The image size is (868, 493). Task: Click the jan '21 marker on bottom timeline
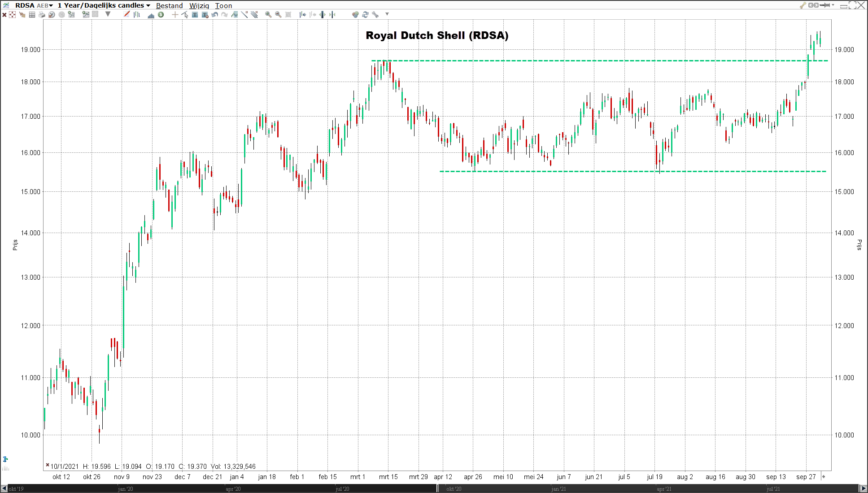click(558, 489)
